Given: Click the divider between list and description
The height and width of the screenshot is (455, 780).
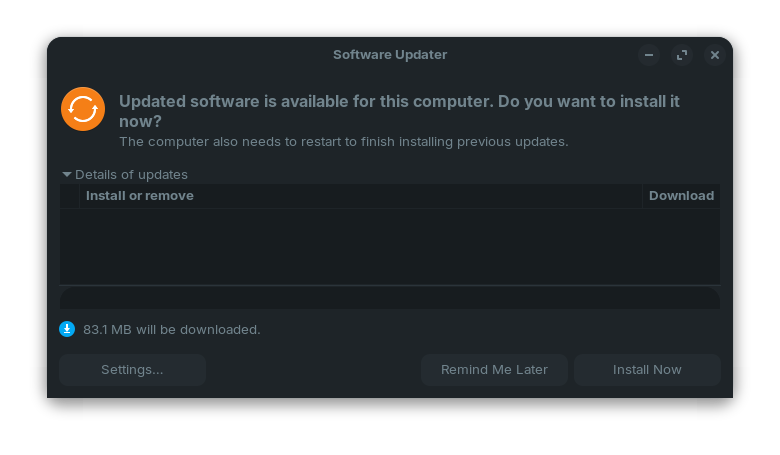Looking at the screenshot, I should 390,286.
